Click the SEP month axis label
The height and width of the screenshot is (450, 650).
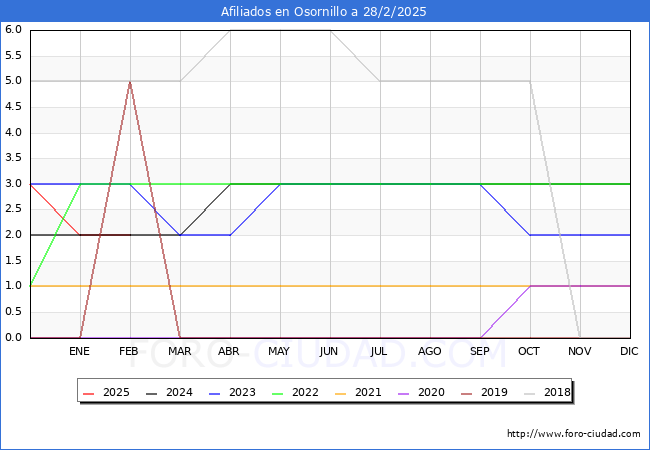point(480,351)
